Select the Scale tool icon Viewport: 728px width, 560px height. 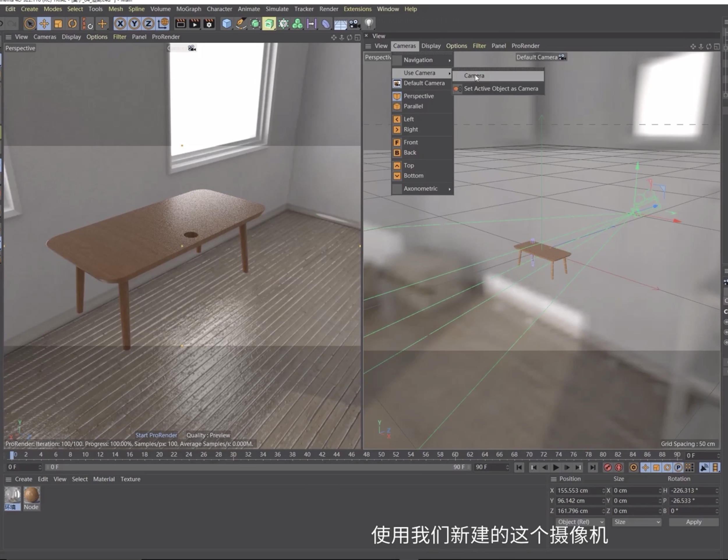[x=58, y=24]
